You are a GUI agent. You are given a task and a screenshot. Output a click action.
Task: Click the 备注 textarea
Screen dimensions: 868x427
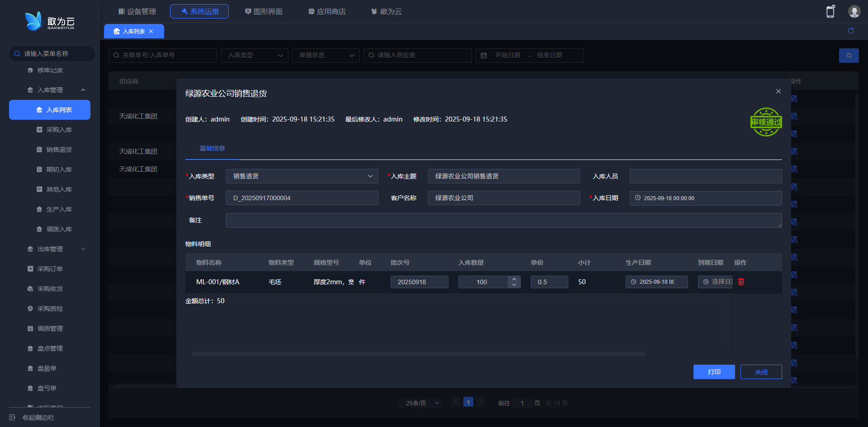tap(504, 220)
